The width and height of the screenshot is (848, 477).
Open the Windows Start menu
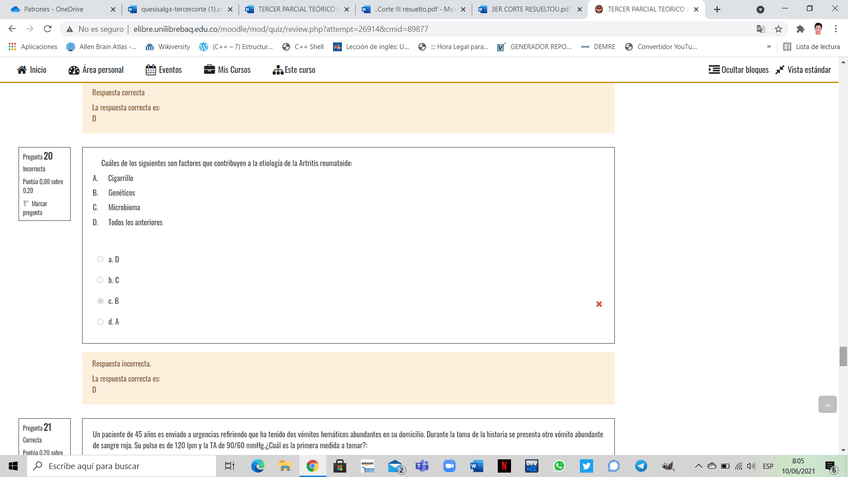coord(13,466)
